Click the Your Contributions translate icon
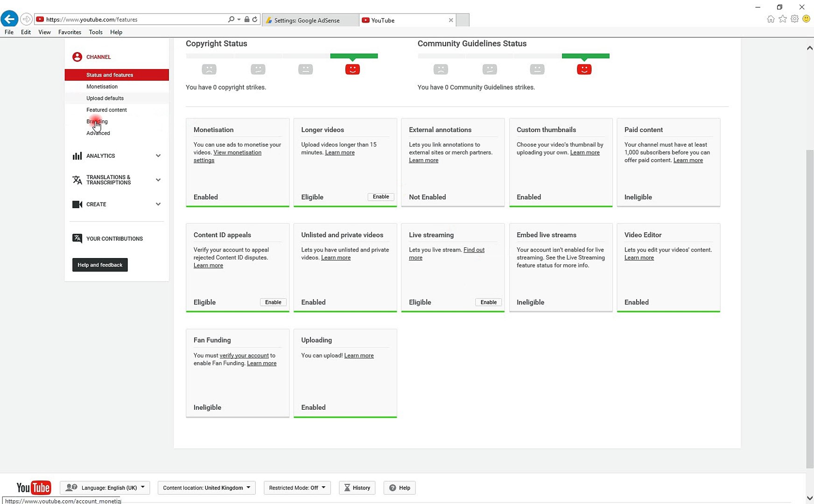814x504 pixels. point(77,238)
